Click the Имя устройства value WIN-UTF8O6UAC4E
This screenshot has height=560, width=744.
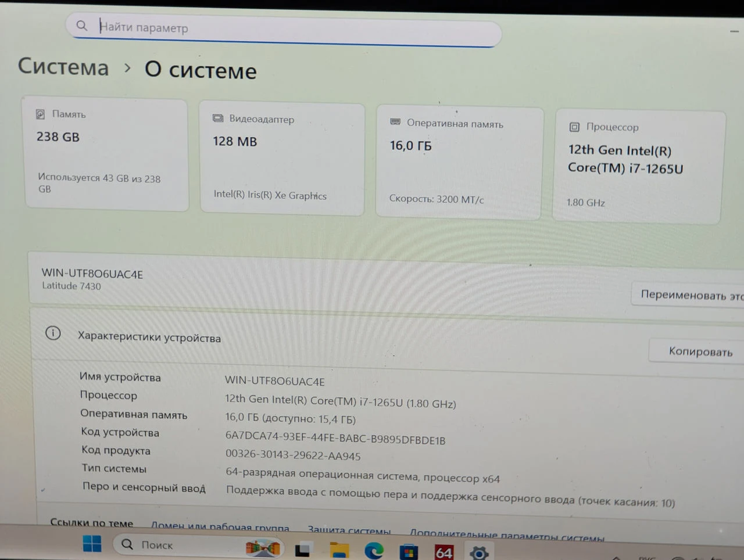pyautogui.click(x=275, y=381)
